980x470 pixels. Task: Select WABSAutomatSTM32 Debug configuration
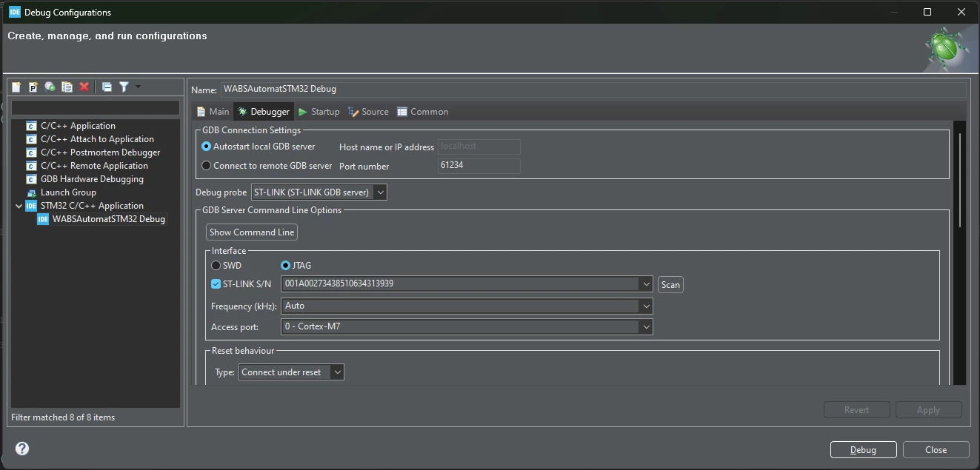[109, 219]
